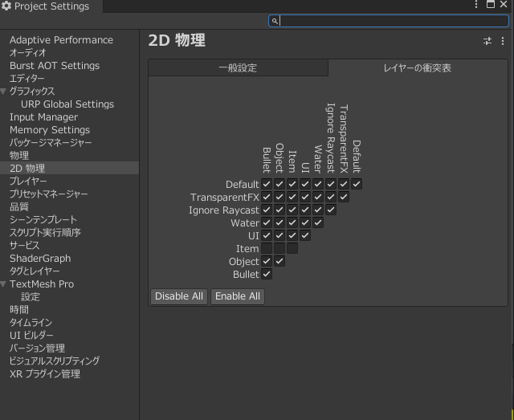Open サービス settings
This screenshot has width=514, height=420.
pos(24,246)
